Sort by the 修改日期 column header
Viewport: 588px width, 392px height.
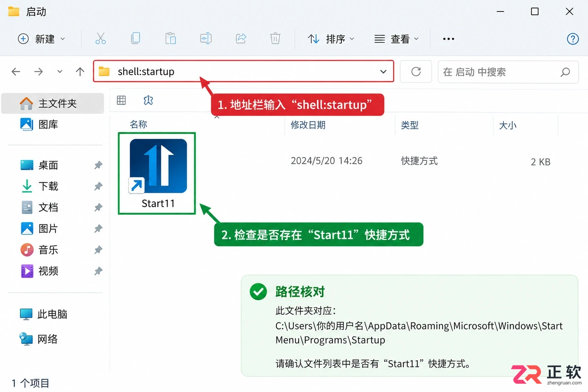[x=308, y=125]
